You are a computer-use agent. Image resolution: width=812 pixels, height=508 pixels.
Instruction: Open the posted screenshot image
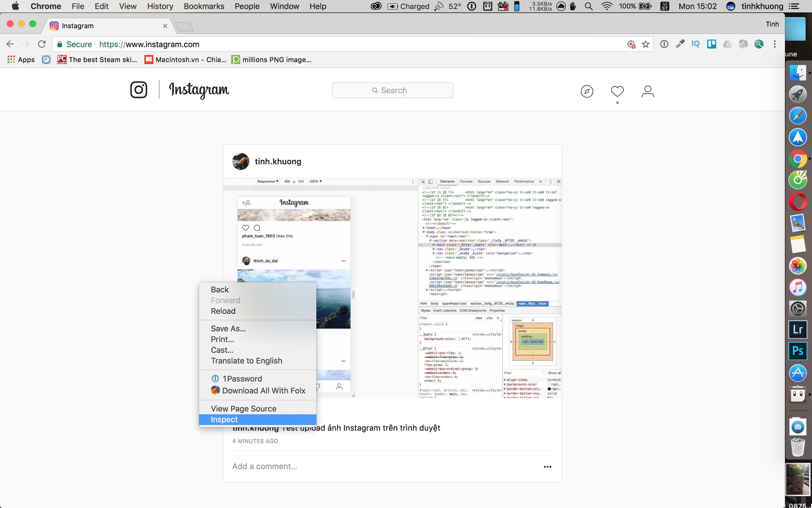click(x=392, y=288)
